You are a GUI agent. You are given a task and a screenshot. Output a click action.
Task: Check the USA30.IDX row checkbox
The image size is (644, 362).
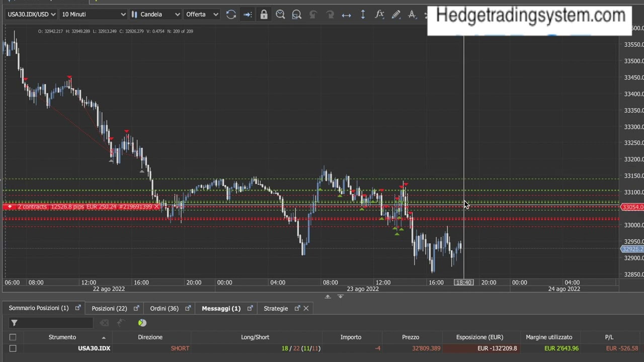[13, 348]
